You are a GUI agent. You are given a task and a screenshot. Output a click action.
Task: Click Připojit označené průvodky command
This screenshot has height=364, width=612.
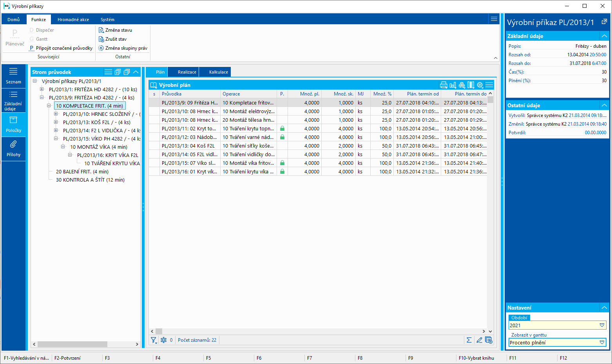(61, 48)
